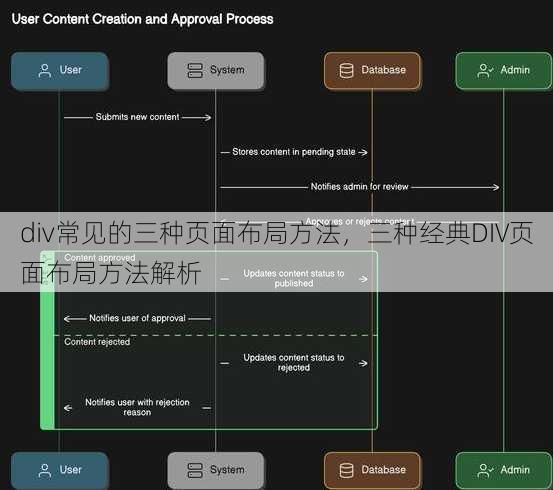
Task: Click the server icon in the top System box
Action: 195,70
